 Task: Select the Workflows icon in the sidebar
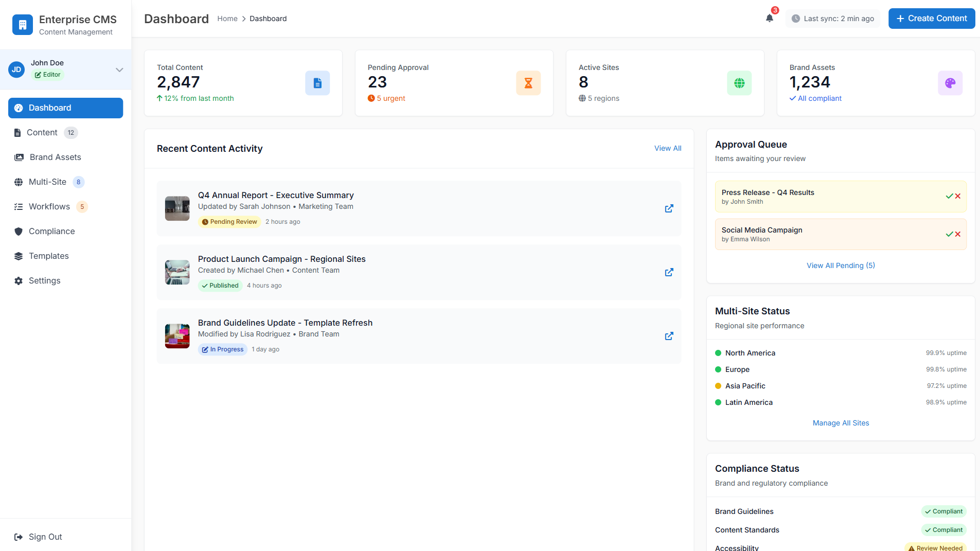pyautogui.click(x=19, y=206)
